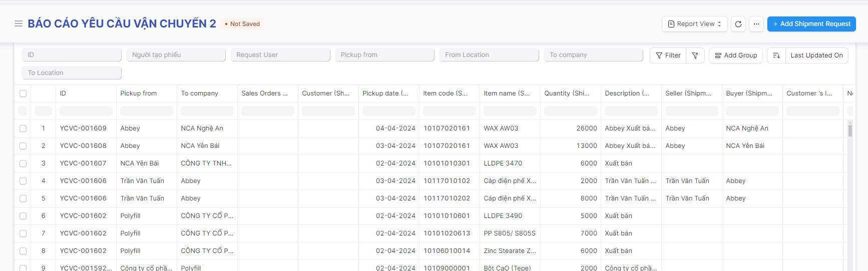Viewport: 868px width, 271px height.
Task: Open the sidebar hamburger menu
Action: (19, 23)
